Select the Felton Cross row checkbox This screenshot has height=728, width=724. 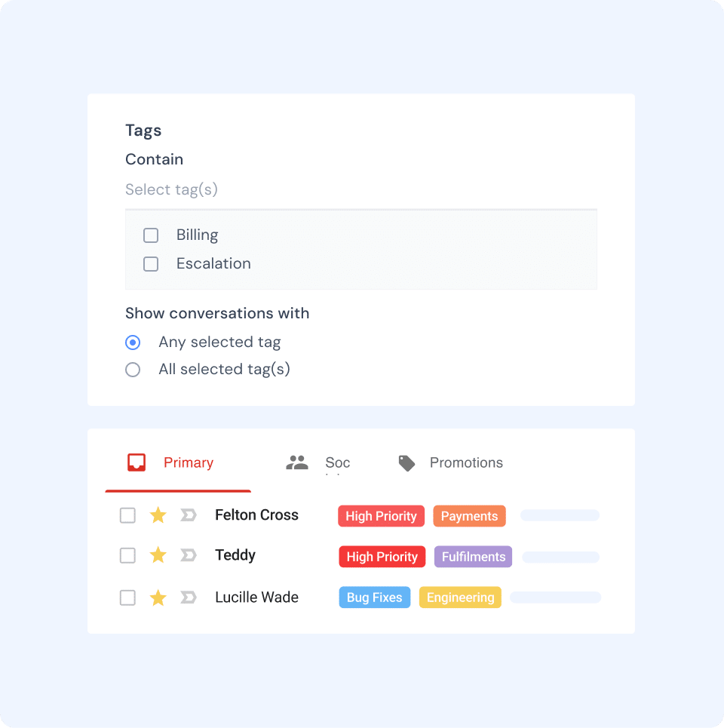click(x=128, y=515)
